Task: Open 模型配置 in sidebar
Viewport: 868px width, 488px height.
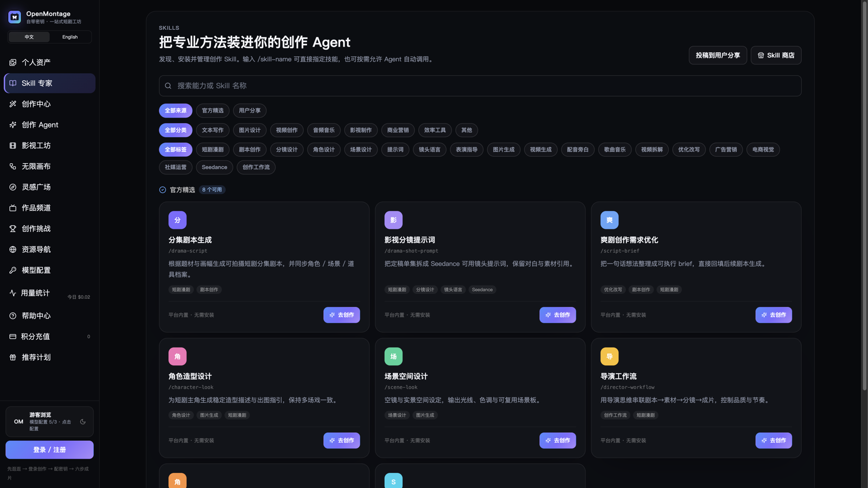Action: (49, 270)
